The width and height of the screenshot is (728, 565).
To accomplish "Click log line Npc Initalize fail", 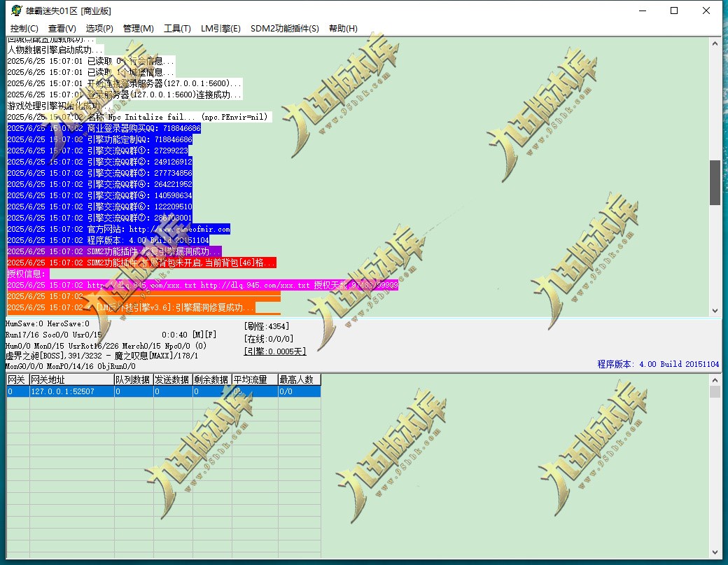I will click(139, 117).
